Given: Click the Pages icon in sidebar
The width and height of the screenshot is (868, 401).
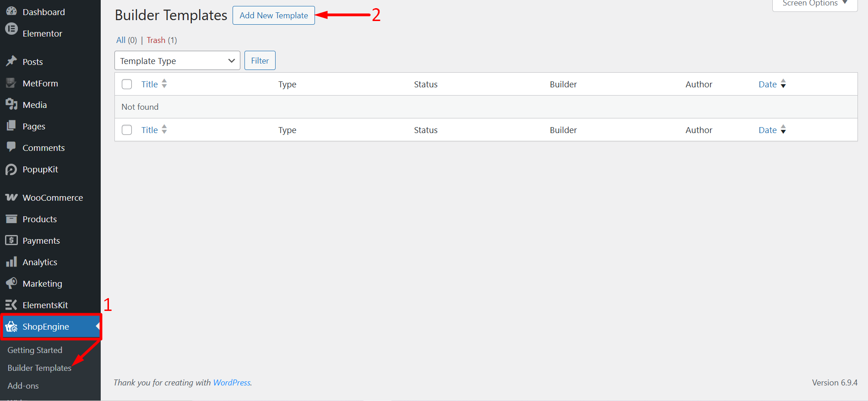Looking at the screenshot, I should coord(11,126).
